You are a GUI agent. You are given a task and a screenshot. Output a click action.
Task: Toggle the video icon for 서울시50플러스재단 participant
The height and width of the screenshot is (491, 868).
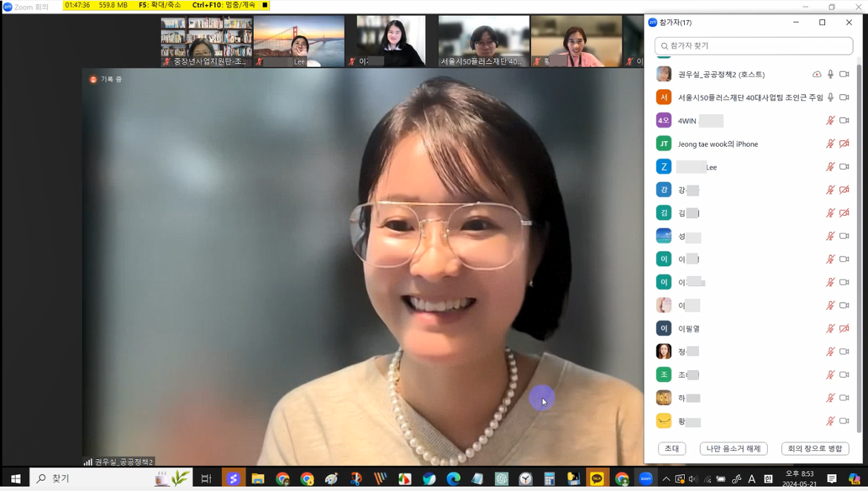pos(844,97)
